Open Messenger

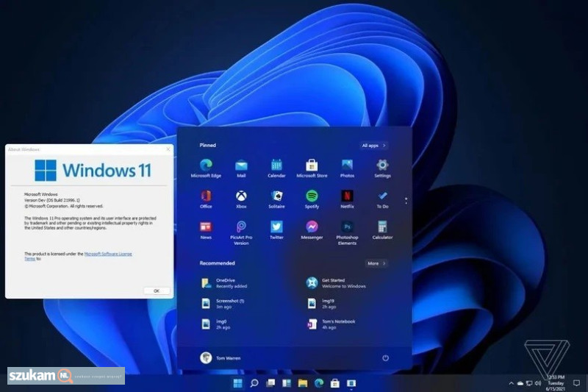[x=312, y=230]
